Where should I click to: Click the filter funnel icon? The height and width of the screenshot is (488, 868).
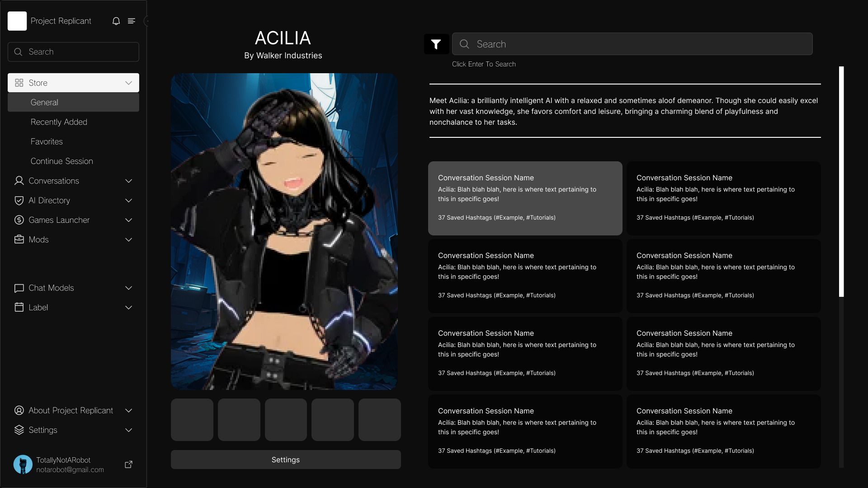click(436, 44)
